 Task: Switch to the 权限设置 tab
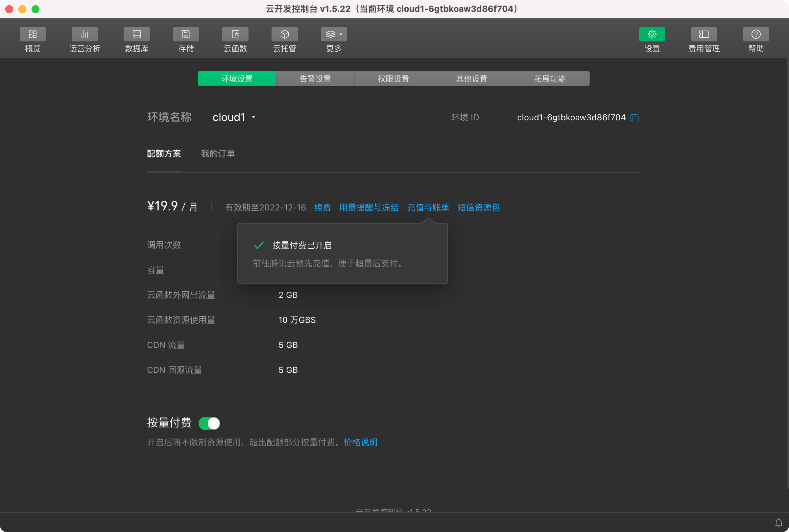[394, 79]
